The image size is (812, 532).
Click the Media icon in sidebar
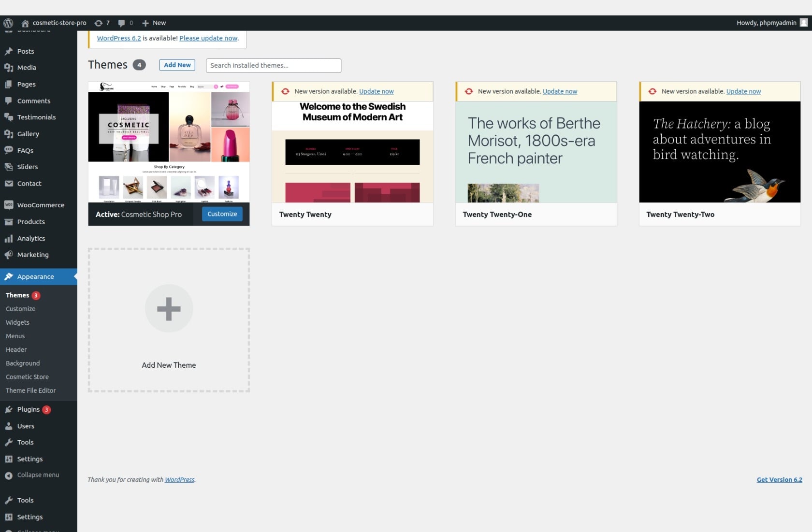click(9, 68)
